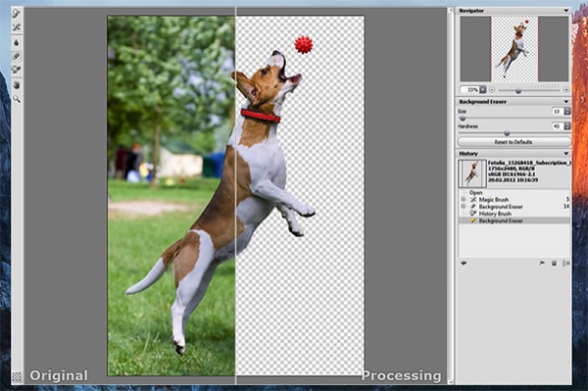Click Reset to Defaults button
Screen dimensions: 588x391
514,142
